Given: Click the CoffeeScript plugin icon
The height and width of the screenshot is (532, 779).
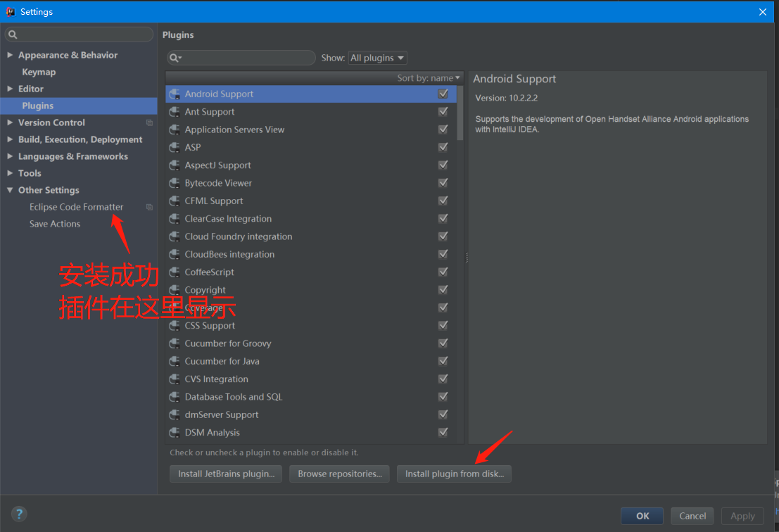Looking at the screenshot, I should point(174,272).
